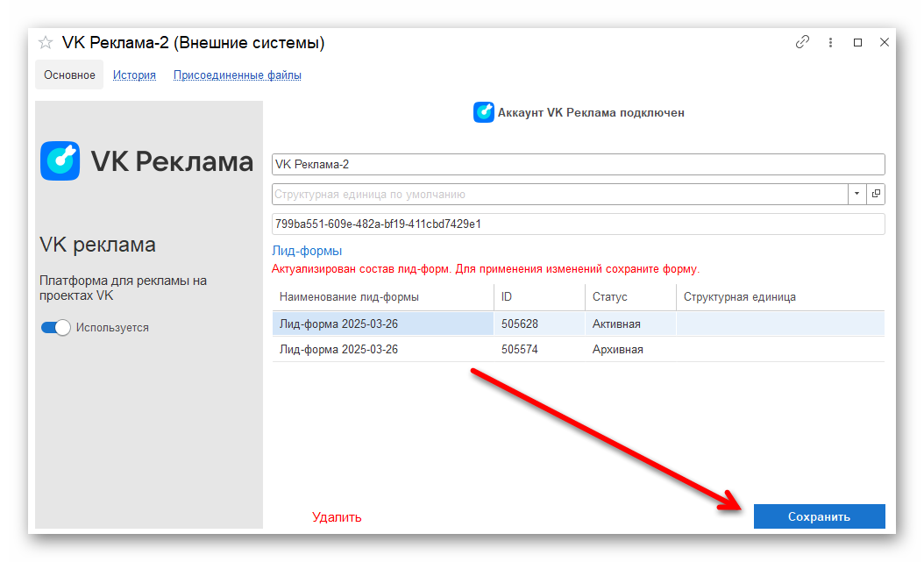Screen dimensions: 924x562
Task: Click the identifier field starting with 799ba551
Action: 578,224
